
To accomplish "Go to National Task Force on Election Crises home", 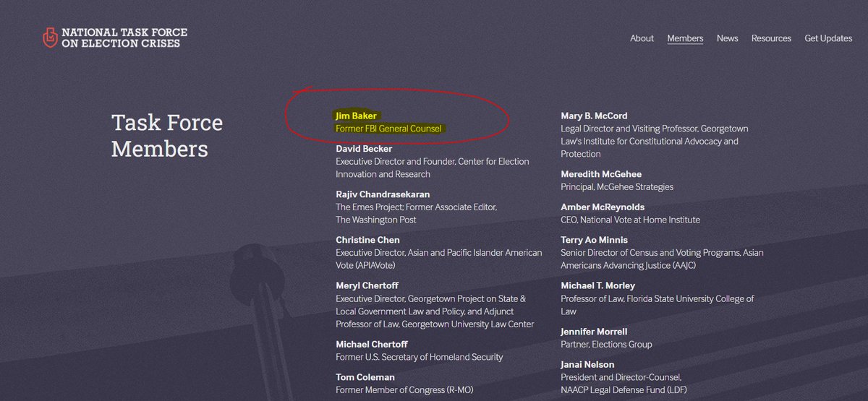I will coord(115,38).
